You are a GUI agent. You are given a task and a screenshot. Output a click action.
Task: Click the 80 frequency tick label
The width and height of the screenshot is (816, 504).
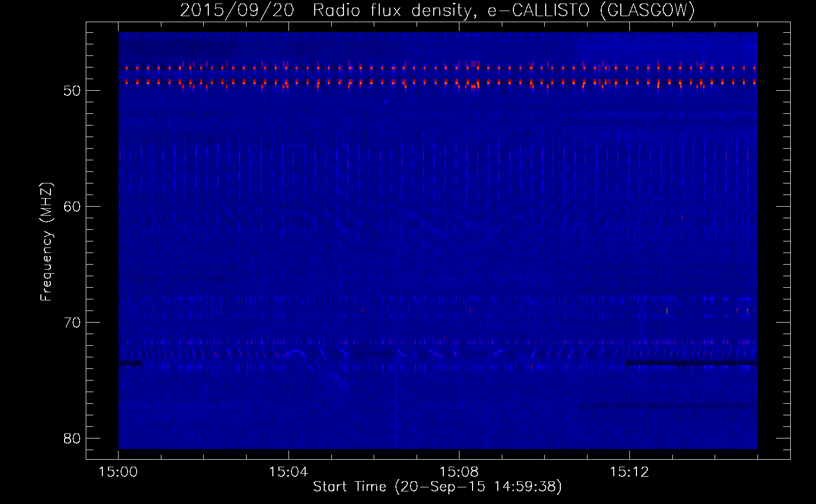pos(72,438)
